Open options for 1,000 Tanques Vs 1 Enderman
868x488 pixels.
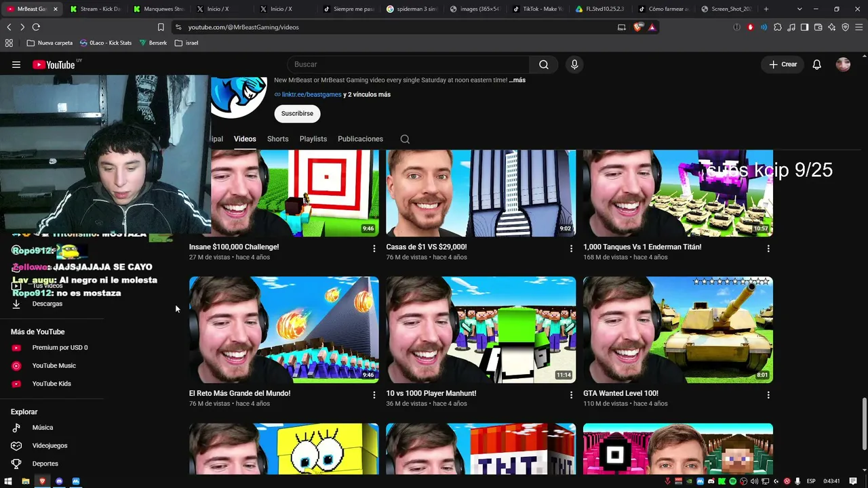click(x=768, y=249)
